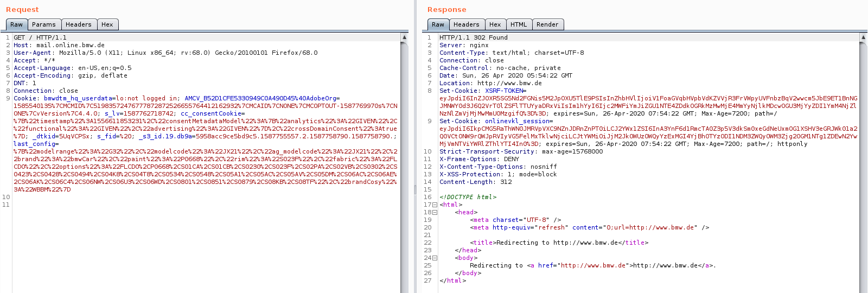Viewport: 868px width, 293px height.
Task: Switch to the Render tab in Response
Action: [547, 24]
